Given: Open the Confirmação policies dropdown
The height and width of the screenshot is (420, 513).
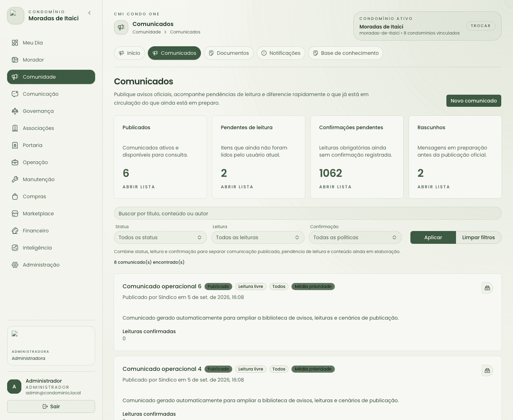Looking at the screenshot, I should tap(355, 237).
